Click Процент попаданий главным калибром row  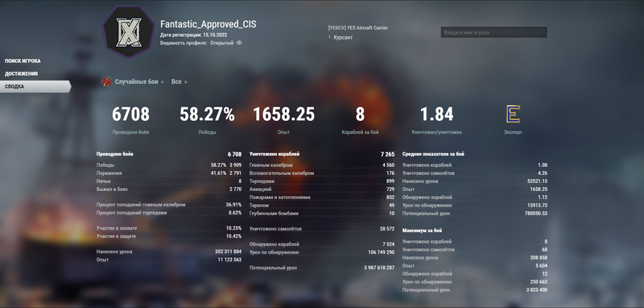pos(169,204)
